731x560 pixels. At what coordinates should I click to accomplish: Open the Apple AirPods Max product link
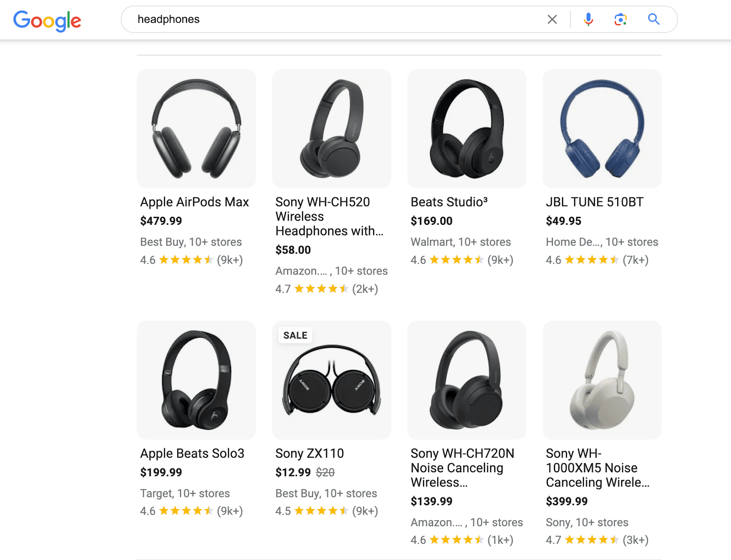[x=194, y=202]
